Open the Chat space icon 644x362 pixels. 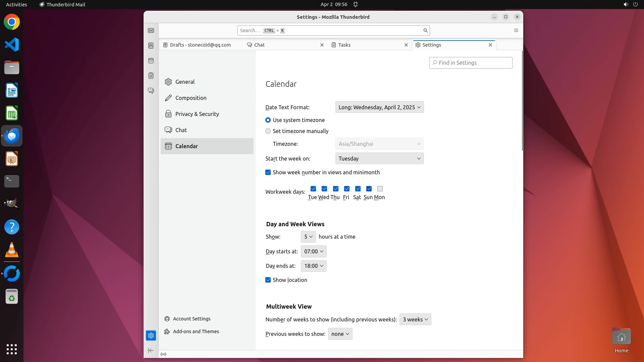pyautogui.click(x=151, y=91)
